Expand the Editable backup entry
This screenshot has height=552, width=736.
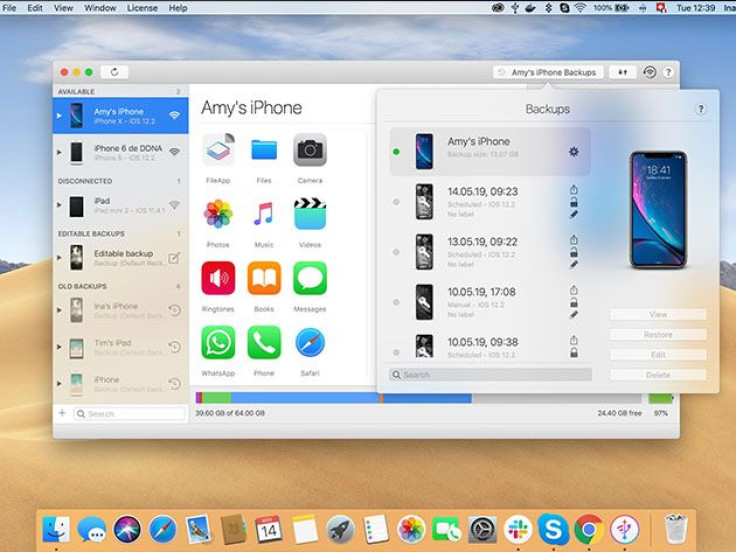pos(59,257)
